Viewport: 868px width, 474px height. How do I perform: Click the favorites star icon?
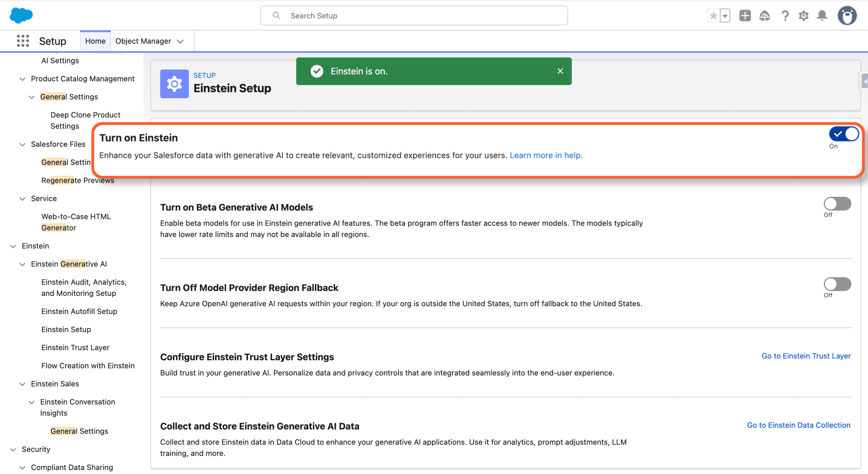713,16
